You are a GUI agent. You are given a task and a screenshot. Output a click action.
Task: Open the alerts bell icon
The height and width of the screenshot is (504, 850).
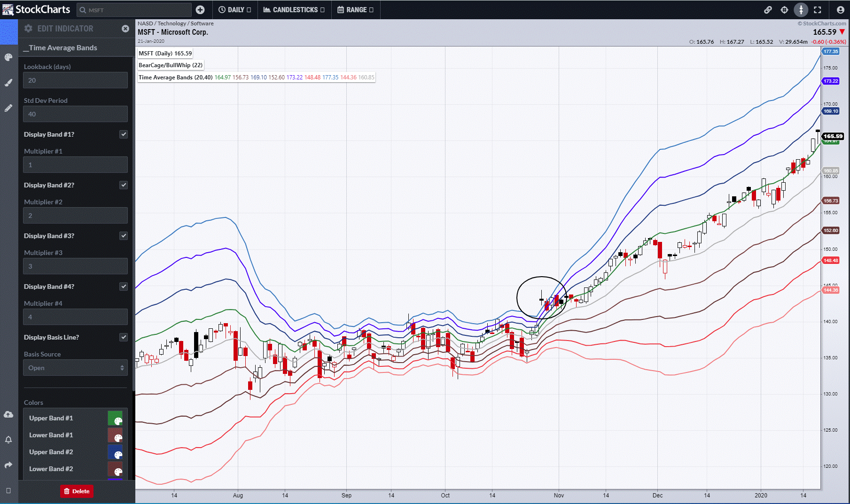click(x=8, y=440)
